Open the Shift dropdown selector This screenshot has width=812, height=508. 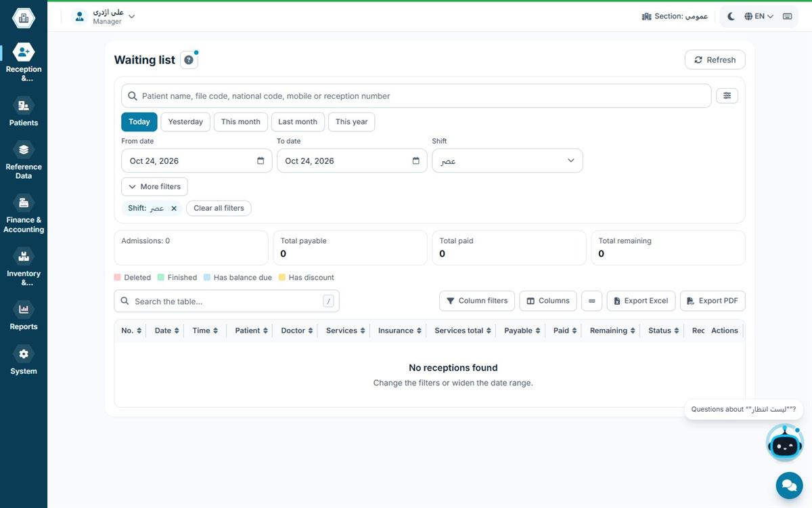(507, 161)
